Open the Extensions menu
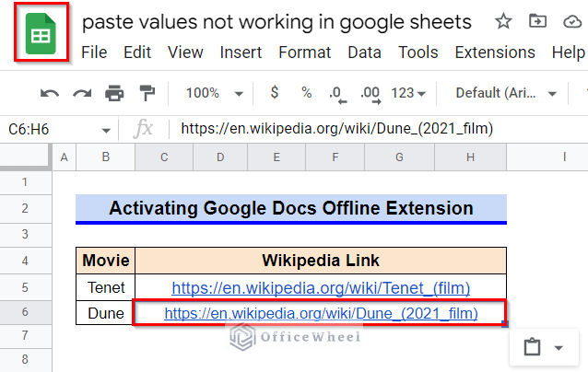This screenshot has width=588, height=372. tap(494, 52)
